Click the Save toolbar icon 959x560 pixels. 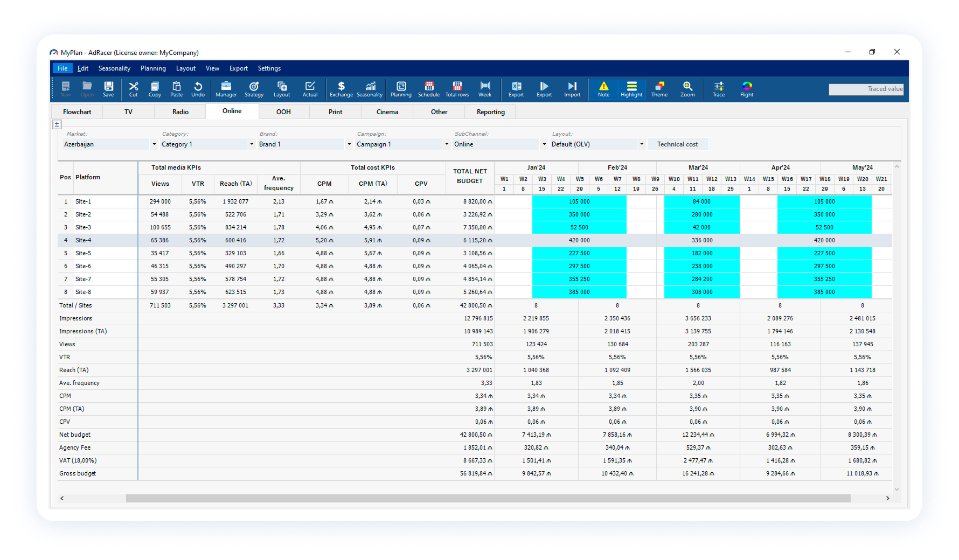pyautogui.click(x=108, y=89)
